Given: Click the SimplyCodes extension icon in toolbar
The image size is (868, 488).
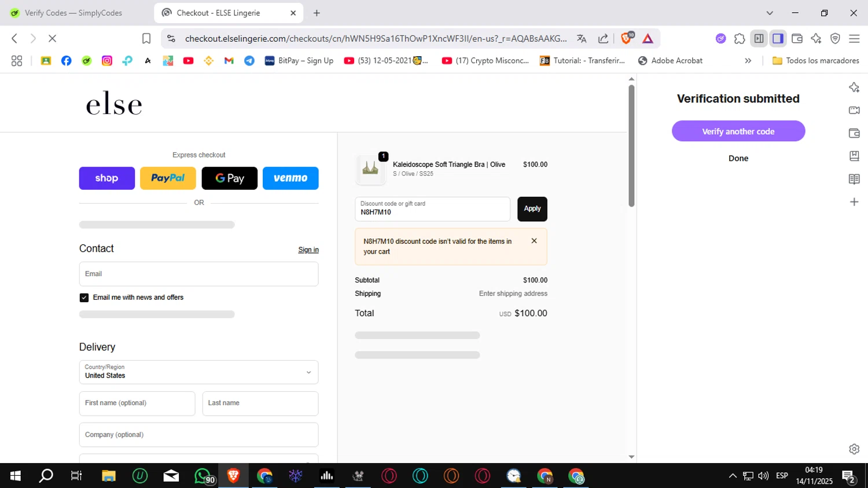Looking at the screenshot, I should (x=720, y=39).
